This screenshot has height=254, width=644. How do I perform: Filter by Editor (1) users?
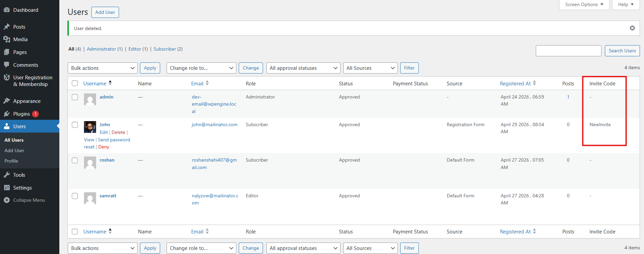click(138, 49)
